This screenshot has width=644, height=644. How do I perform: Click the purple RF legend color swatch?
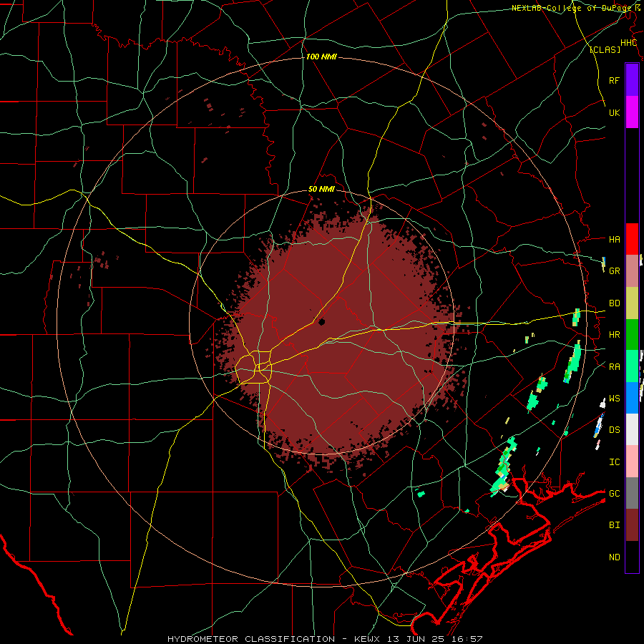[x=632, y=80]
